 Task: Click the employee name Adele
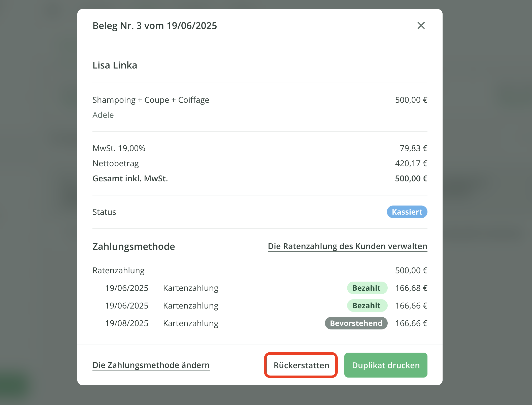[x=103, y=115]
